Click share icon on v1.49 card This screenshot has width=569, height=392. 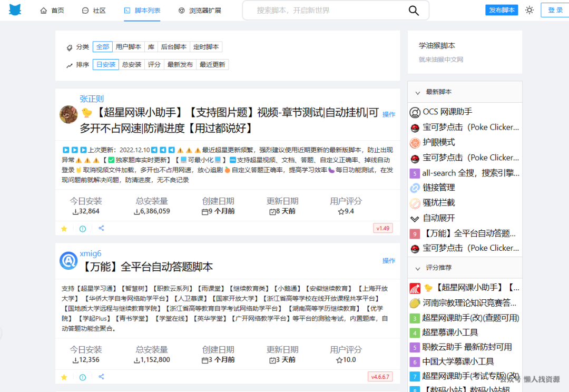[x=101, y=228]
